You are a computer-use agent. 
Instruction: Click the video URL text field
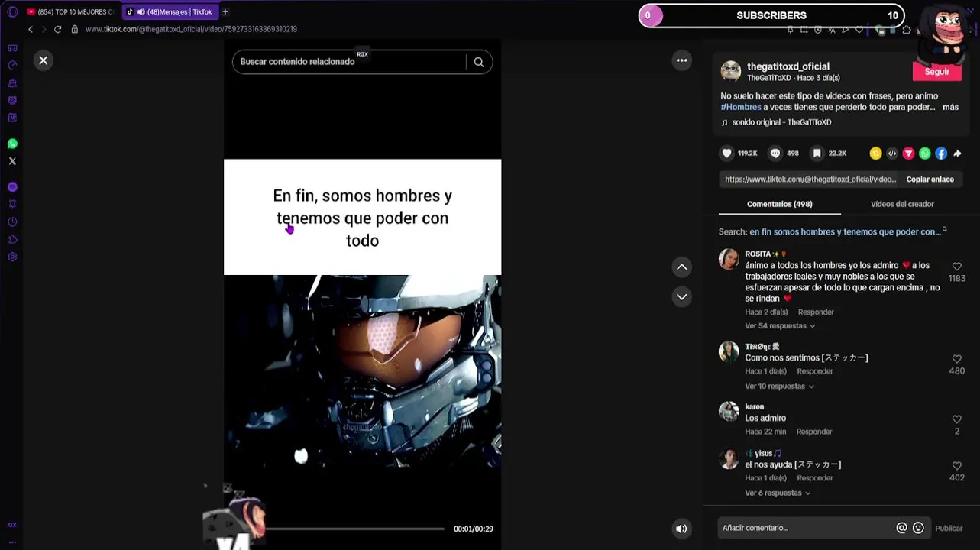[810, 180]
